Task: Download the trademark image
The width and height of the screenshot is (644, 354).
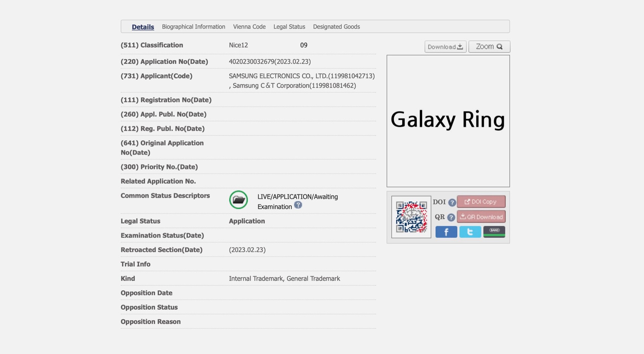Action: 445,47
